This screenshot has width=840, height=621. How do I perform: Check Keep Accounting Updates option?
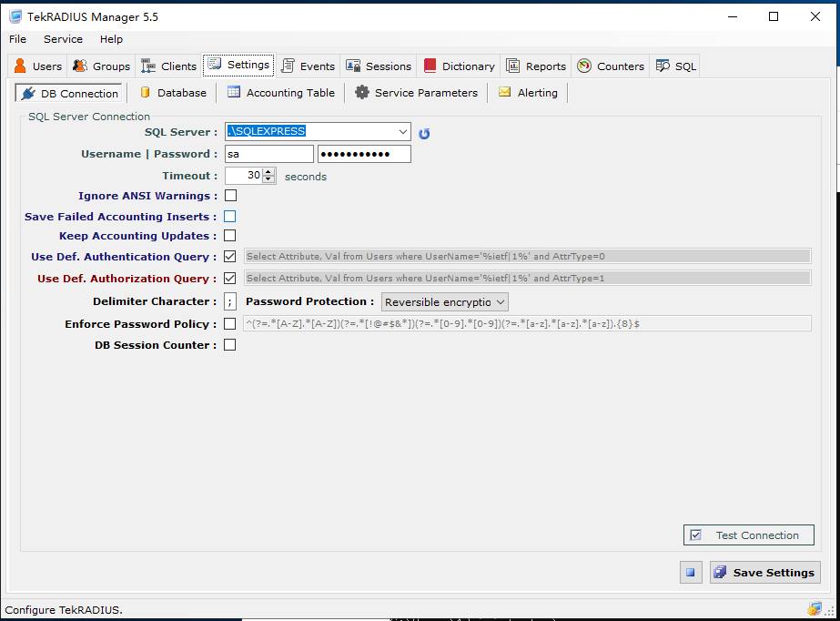(230, 236)
